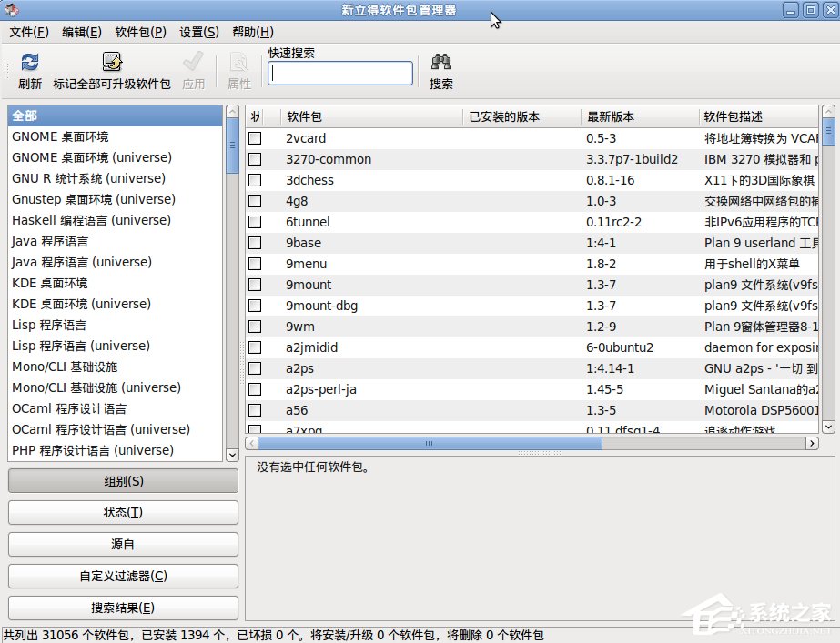Image resolution: width=840 pixels, height=643 pixels.
Task: Click the Search (搜索) binoculars icon
Action: (x=441, y=63)
